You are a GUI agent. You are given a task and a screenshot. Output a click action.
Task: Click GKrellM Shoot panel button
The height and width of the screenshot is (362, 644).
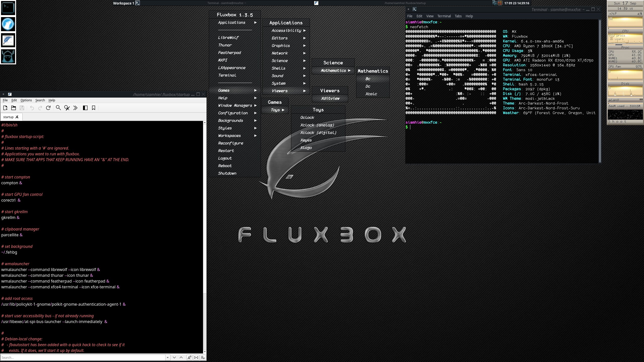tap(625, 122)
